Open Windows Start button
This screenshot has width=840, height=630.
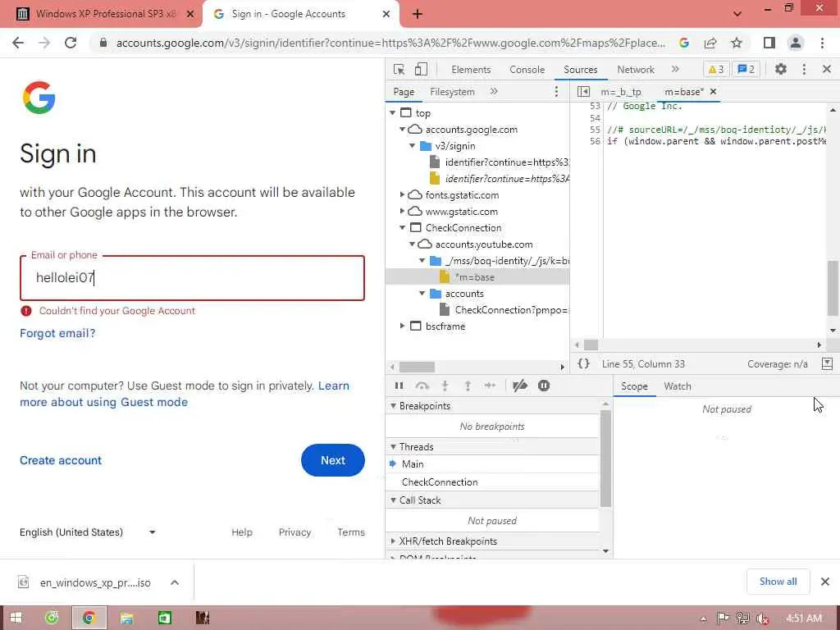(x=16, y=618)
